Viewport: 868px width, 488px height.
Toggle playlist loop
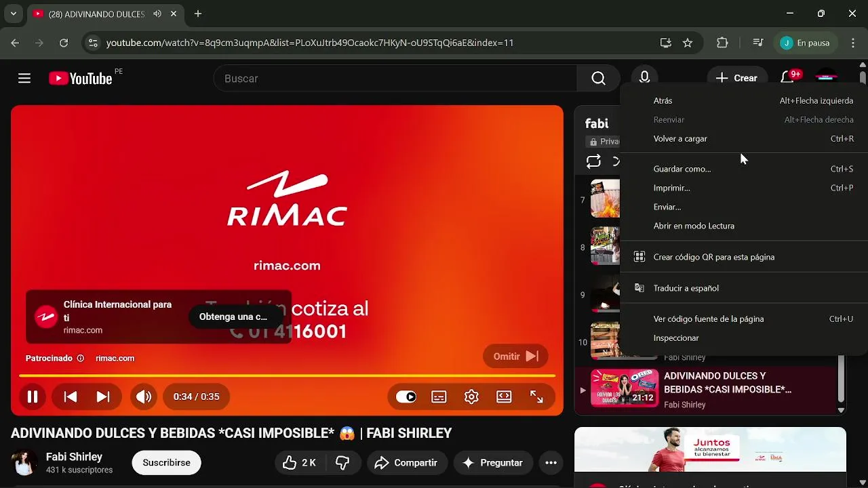coord(593,161)
